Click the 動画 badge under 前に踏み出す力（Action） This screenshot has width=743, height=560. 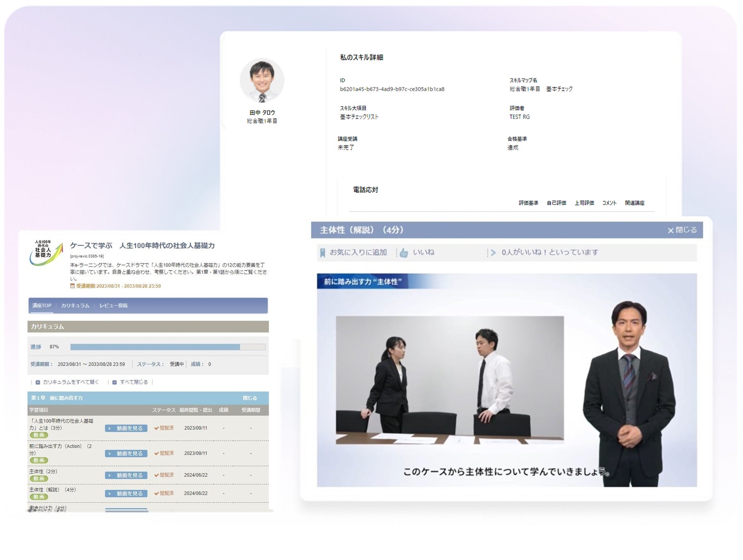[39, 460]
